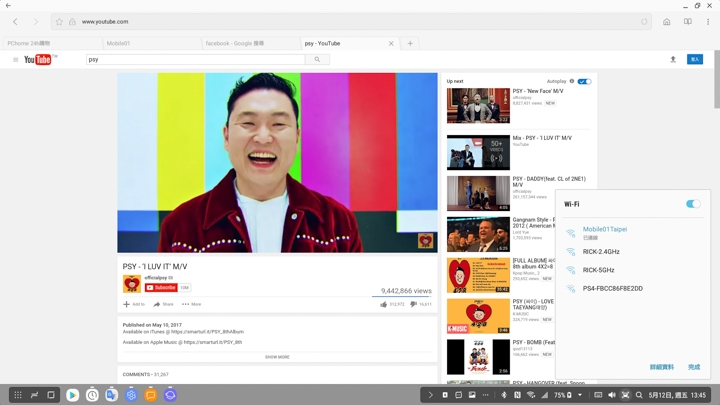
Task: Click the YouTube upload icon
Action: [x=673, y=59]
